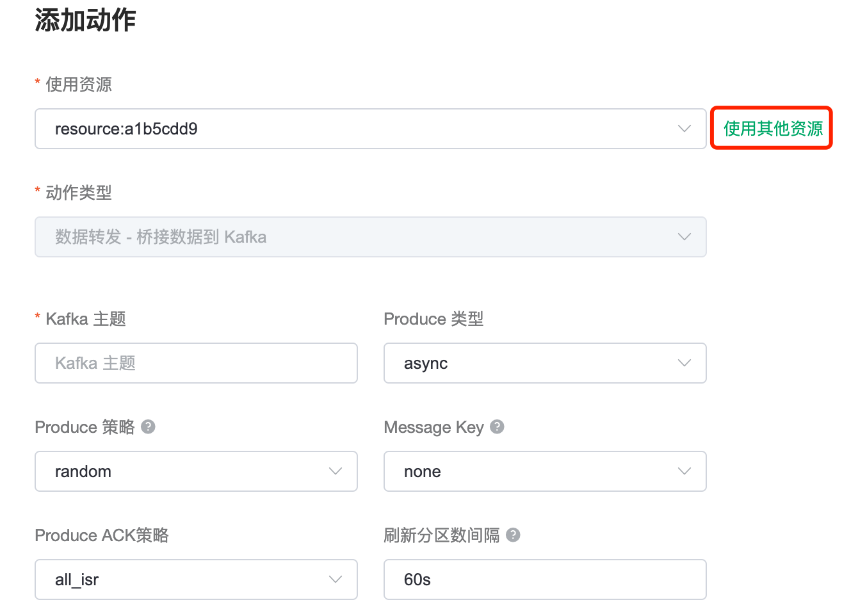Click the help icon beside Produce 策略
Screen dimensions: 858x616
click(x=148, y=427)
